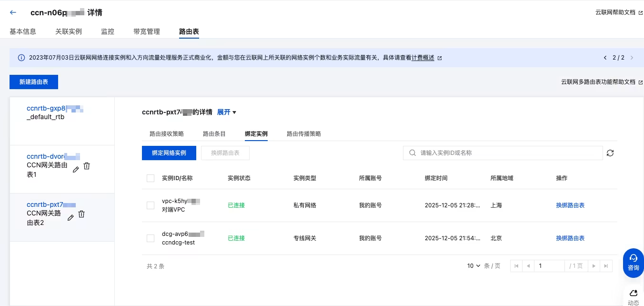Open the 计费概述 link in the notice
The height and width of the screenshot is (306, 644).
tap(423, 58)
